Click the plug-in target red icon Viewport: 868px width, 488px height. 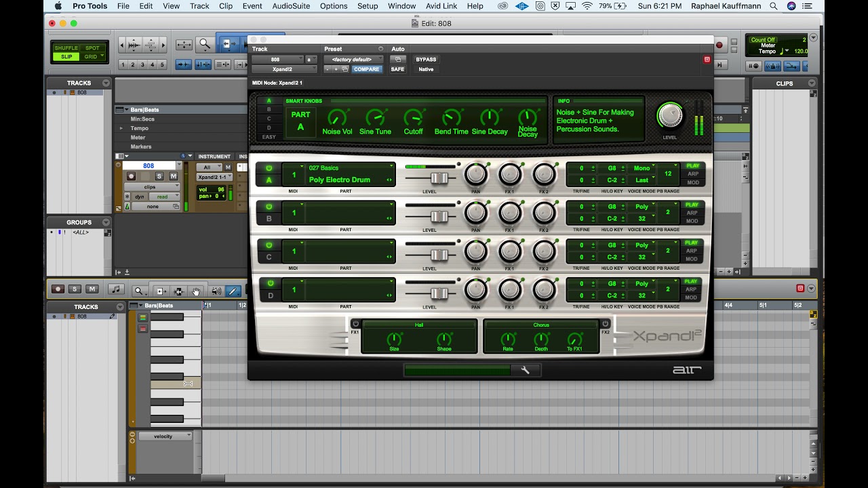[x=707, y=60]
